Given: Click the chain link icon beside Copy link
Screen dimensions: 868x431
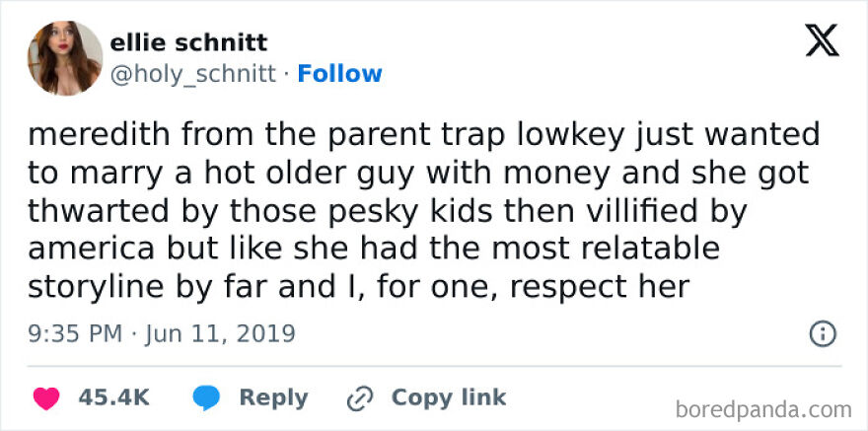Looking at the screenshot, I should (359, 398).
